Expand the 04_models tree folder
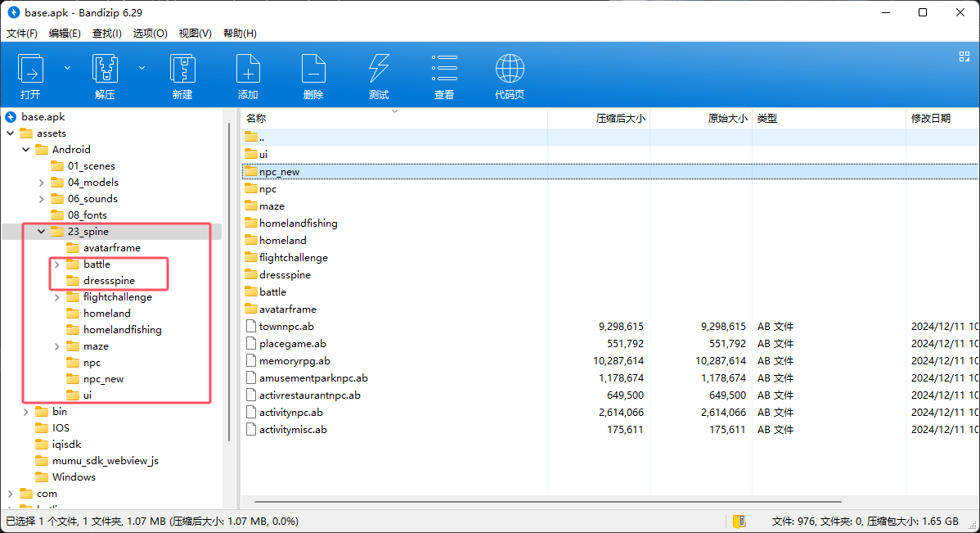Screen dimensions: 980x533 click(41, 183)
